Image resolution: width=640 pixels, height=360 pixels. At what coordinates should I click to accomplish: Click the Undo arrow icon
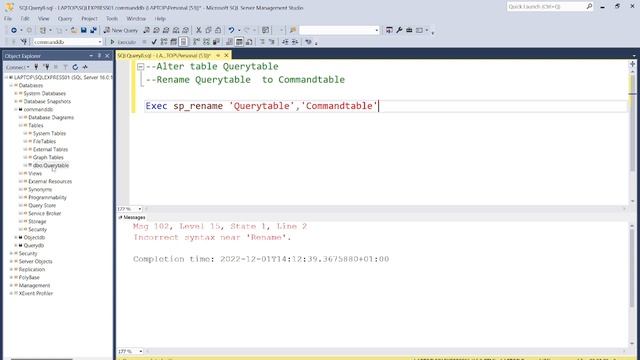tap(231, 30)
